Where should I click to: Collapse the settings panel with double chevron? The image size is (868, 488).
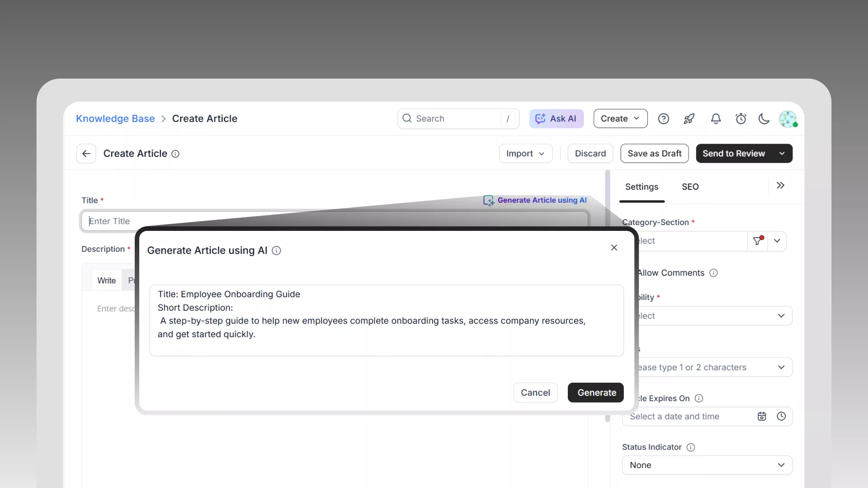coord(780,186)
